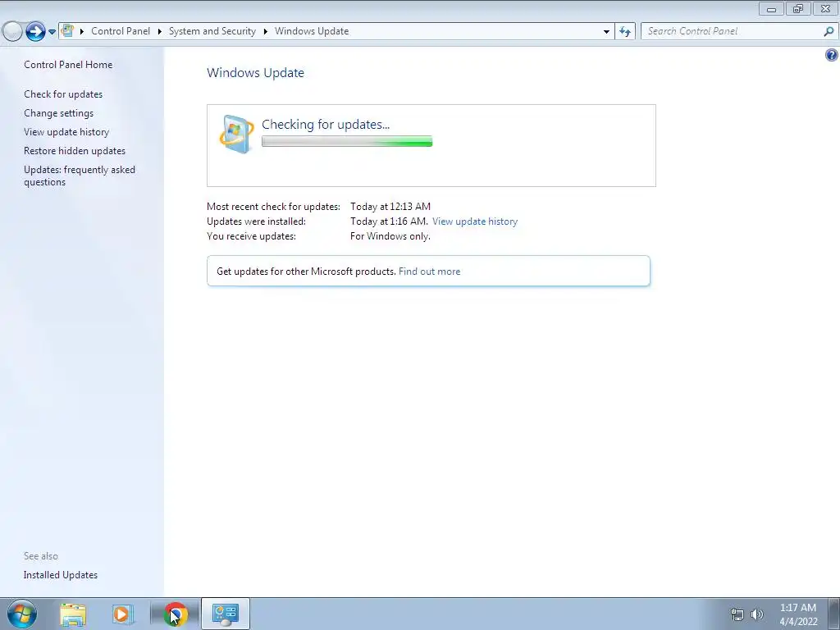Click Check for updates in sidebar
The image size is (840, 630).
63,94
